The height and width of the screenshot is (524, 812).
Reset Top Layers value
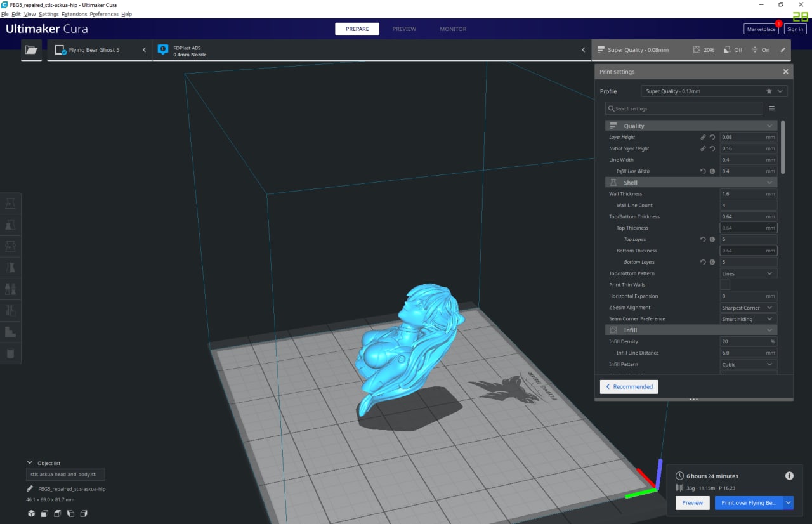(x=703, y=239)
